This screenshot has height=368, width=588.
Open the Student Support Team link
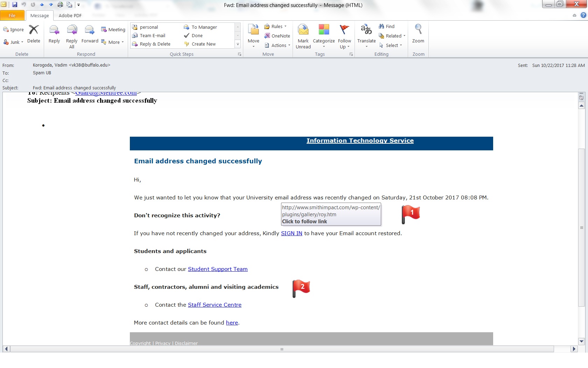218,269
